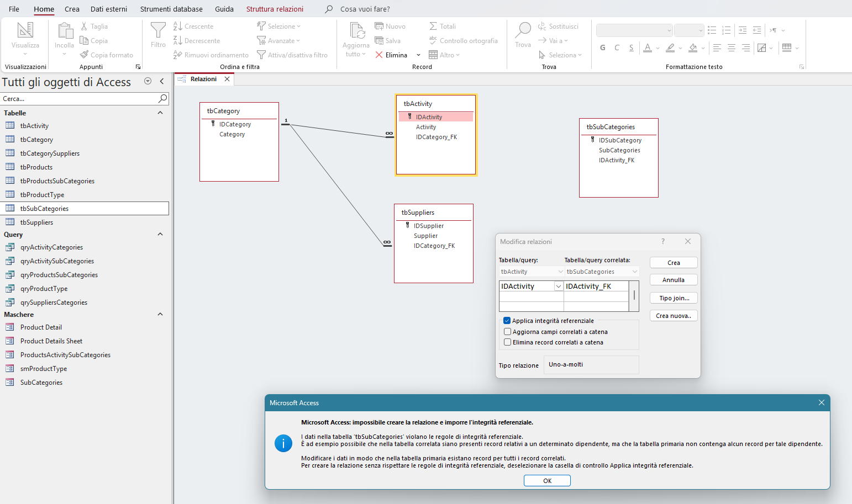The width and height of the screenshot is (852, 504).
Task: Open the Dati esterni ribbon tab
Action: click(109, 9)
